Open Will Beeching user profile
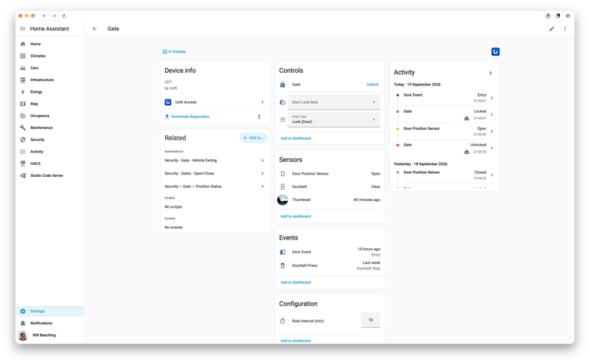Viewport: 590px width, 364px height. [x=49, y=335]
